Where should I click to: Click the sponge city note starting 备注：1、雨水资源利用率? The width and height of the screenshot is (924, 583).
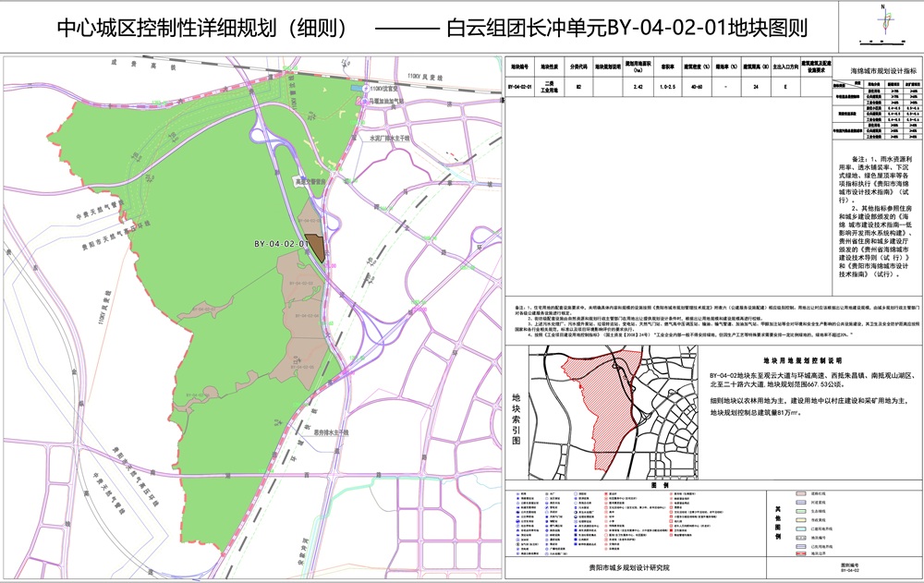point(875,179)
